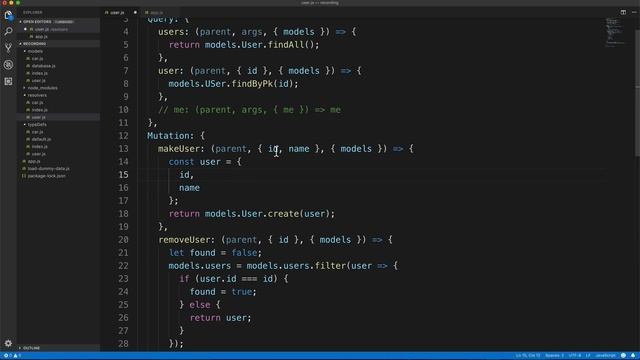Viewport: 640px width, 360px height.
Task: Collapse the resolvers folder
Action: [x=37, y=95]
